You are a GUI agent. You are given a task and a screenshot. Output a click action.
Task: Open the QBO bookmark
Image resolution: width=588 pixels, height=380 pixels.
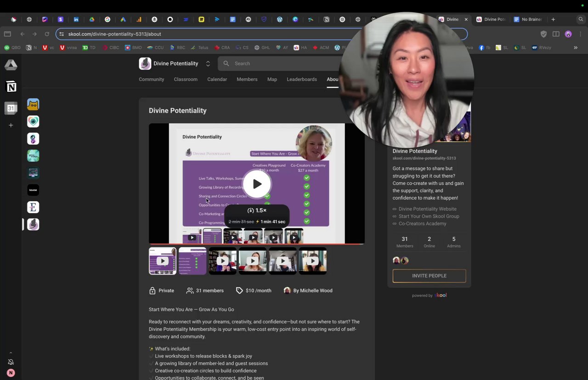click(x=12, y=47)
